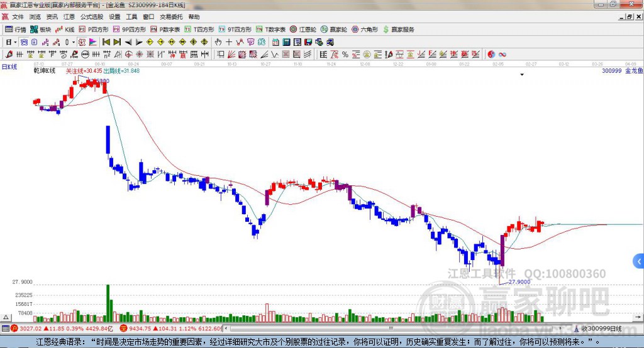Open the T数字表 tool
Screen dimensions: 644x348
(270, 30)
